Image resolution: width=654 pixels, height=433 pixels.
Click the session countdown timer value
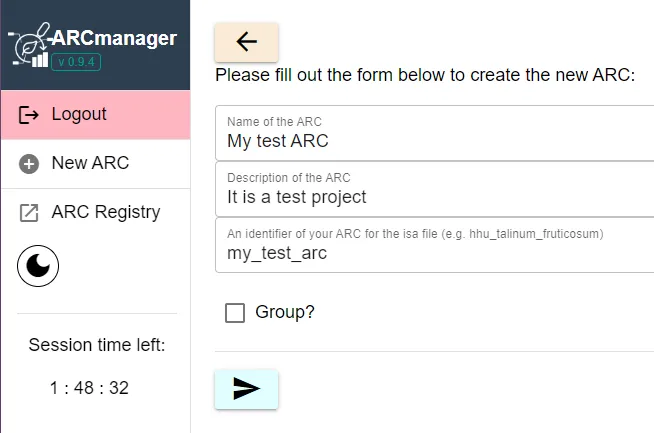click(89, 388)
